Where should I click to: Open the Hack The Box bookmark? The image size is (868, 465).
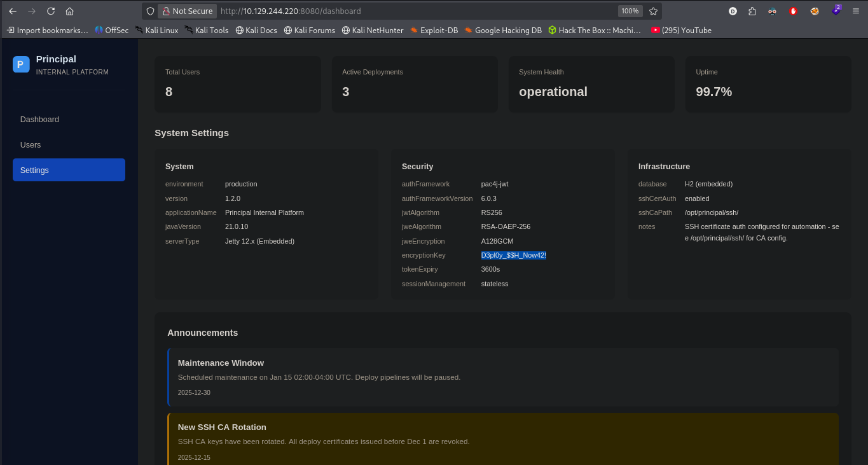point(595,30)
